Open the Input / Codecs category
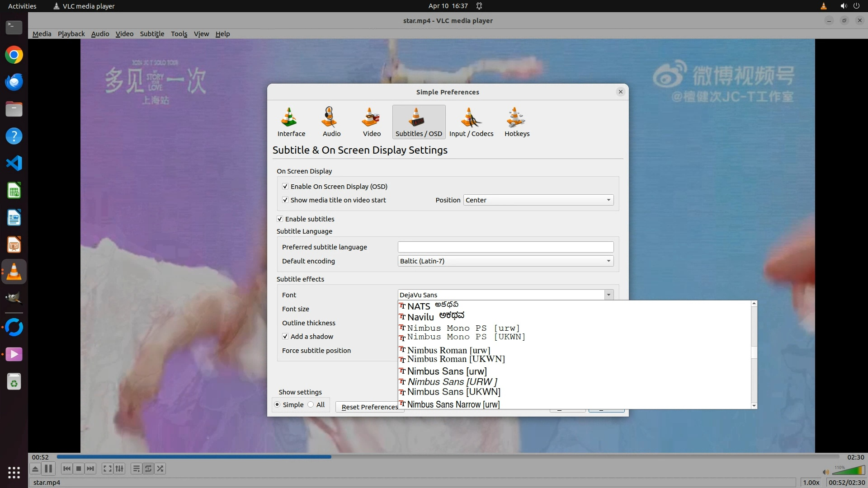Image resolution: width=868 pixels, height=488 pixels. (x=471, y=122)
